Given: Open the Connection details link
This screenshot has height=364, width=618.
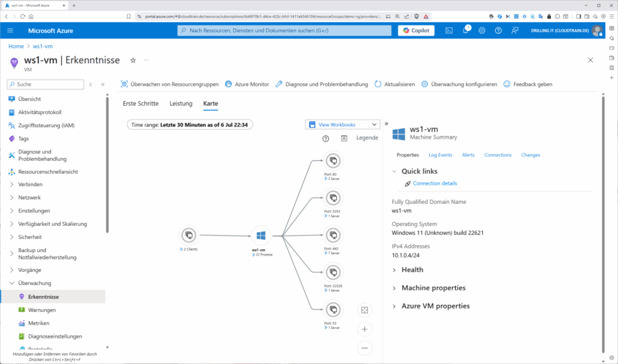Looking at the screenshot, I should click(x=435, y=183).
